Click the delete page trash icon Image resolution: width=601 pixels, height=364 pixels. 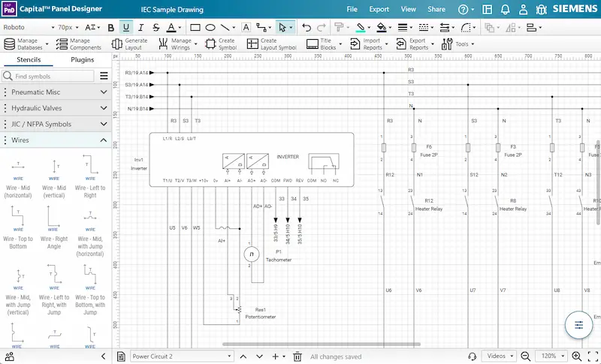pyautogui.click(x=297, y=356)
